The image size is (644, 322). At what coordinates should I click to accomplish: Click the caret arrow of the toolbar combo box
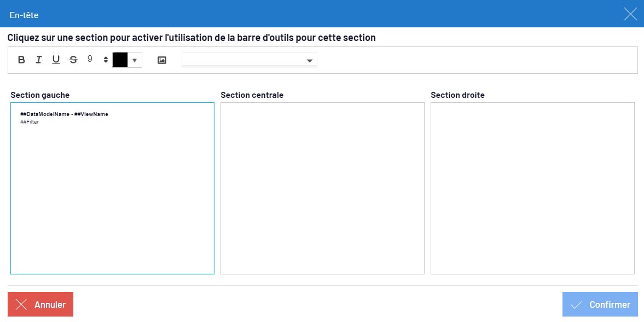310,61
